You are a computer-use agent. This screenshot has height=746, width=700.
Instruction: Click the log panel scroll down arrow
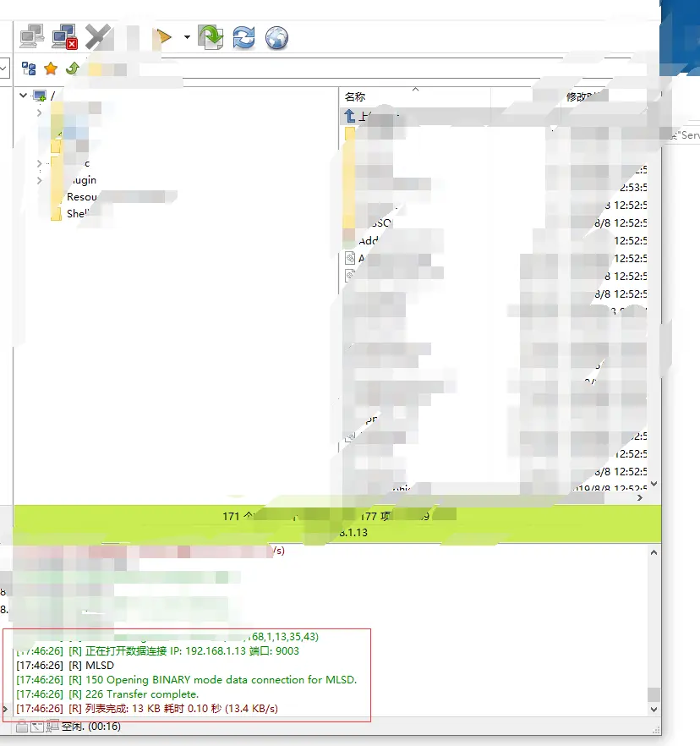click(654, 710)
